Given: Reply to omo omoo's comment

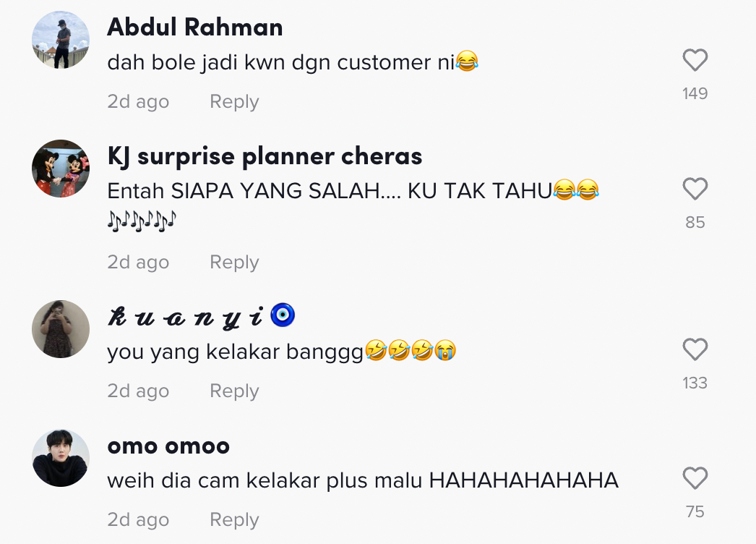Looking at the screenshot, I should click(x=233, y=519).
